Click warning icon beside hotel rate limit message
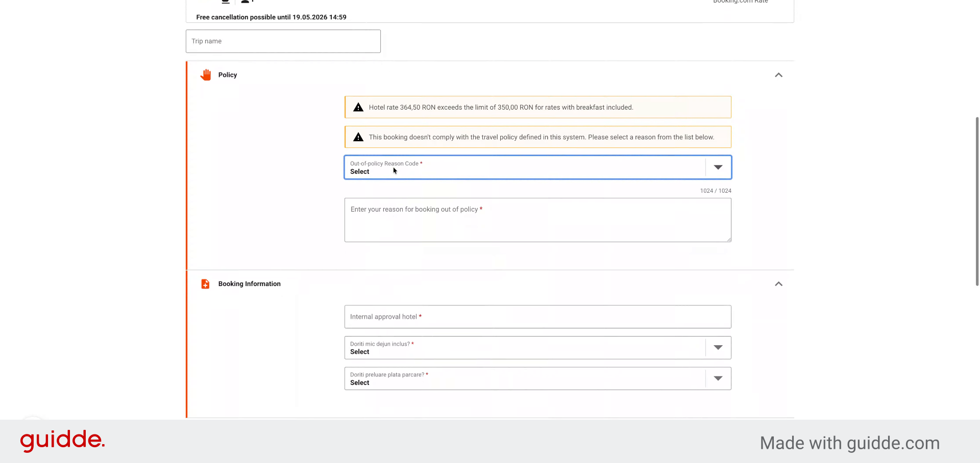Viewport: 980px width, 463px height. (358, 107)
